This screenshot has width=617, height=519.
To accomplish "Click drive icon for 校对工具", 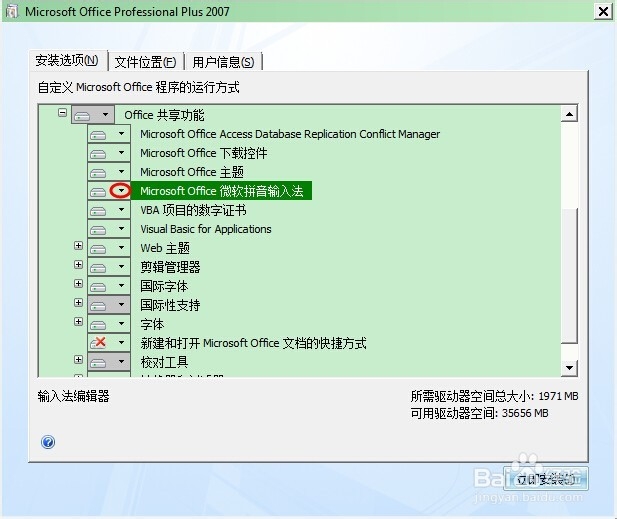I will tap(98, 363).
